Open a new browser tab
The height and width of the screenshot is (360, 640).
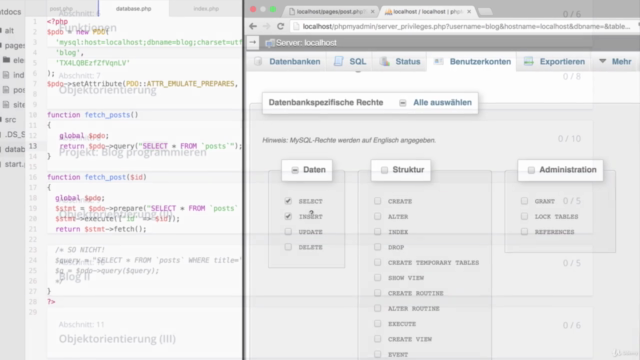click(x=485, y=12)
